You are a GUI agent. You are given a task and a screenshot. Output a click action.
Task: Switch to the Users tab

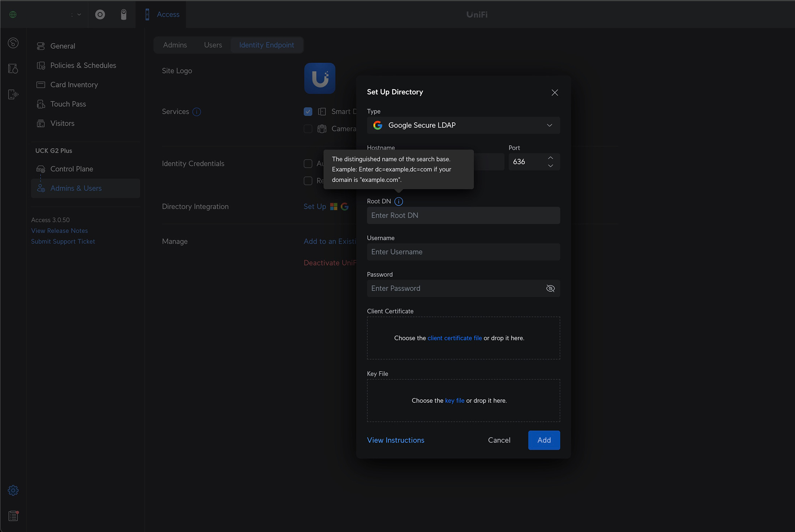(213, 45)
